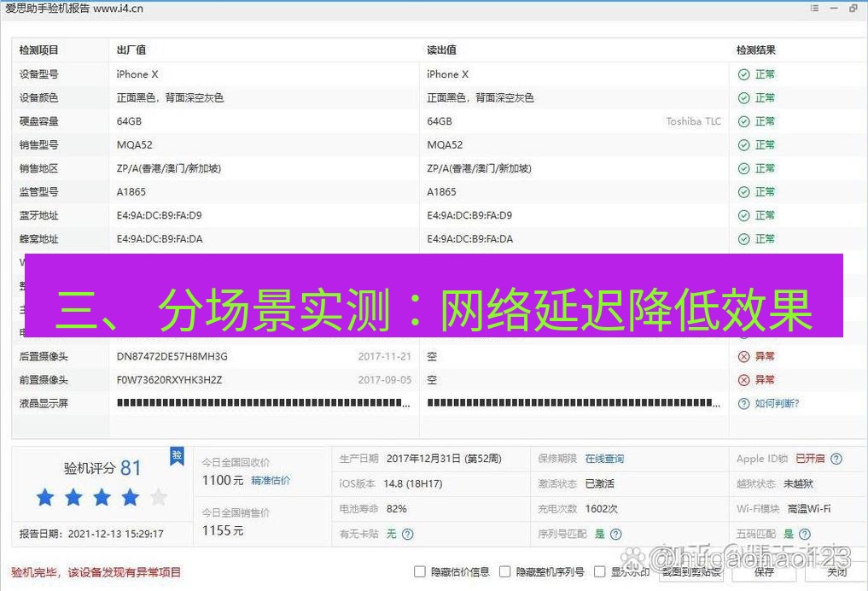Open the list menu icon in the title bar
The width and height of the screenshot is (868, 591).
pyautogui.click(x=814, y=9)
